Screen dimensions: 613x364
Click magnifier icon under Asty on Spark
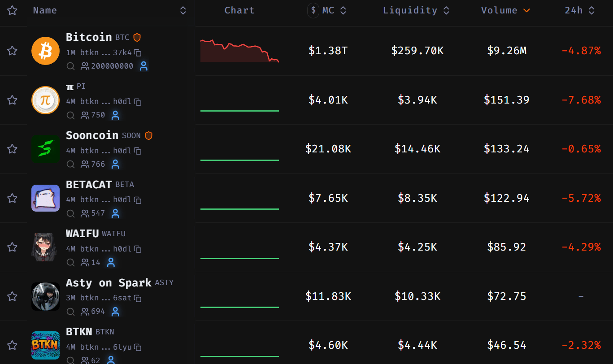coord(70,312)
